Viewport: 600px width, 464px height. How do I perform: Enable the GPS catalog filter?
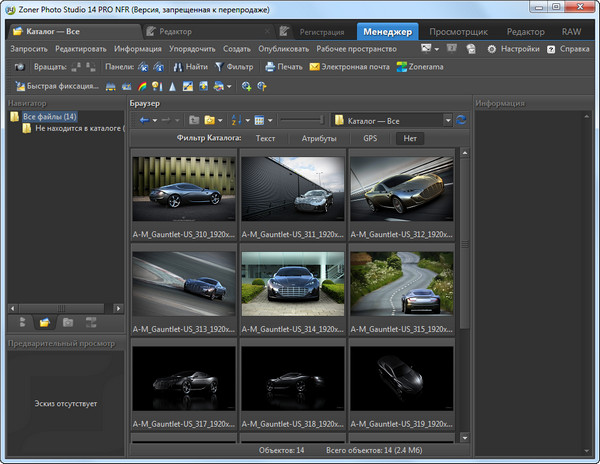coord(370,139)
